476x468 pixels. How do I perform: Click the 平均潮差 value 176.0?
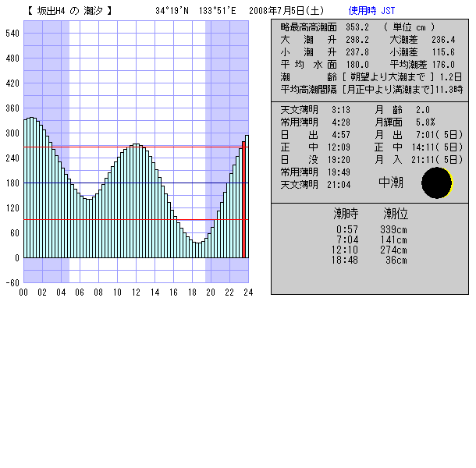tap(443, 65)
